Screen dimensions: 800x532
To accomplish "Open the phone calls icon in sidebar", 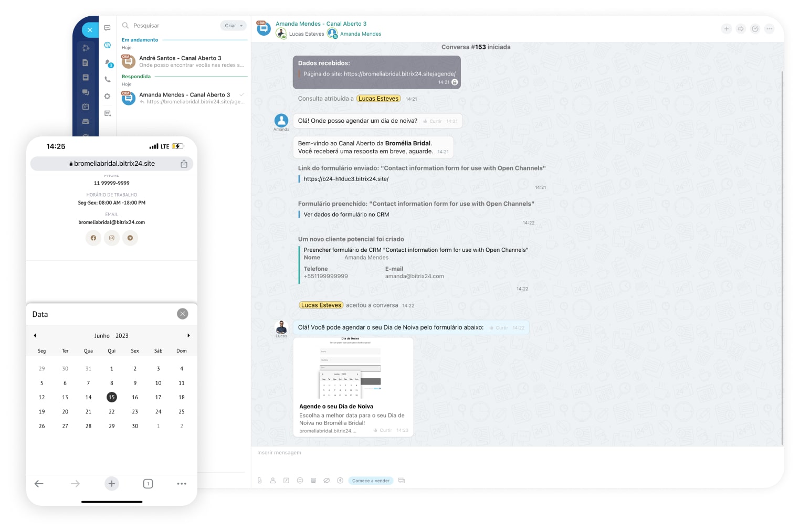I will pos(108,80).
